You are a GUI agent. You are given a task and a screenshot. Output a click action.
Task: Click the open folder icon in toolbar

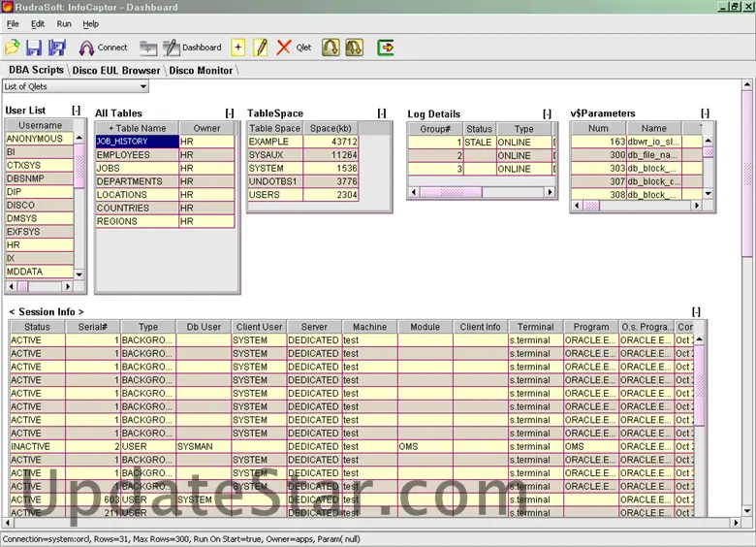coord(13,47)
